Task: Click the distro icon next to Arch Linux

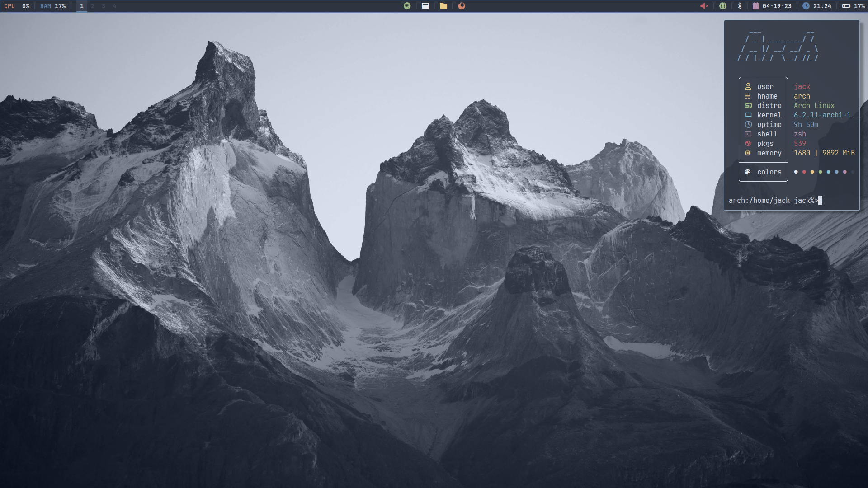Action: (x=748, y=105)
